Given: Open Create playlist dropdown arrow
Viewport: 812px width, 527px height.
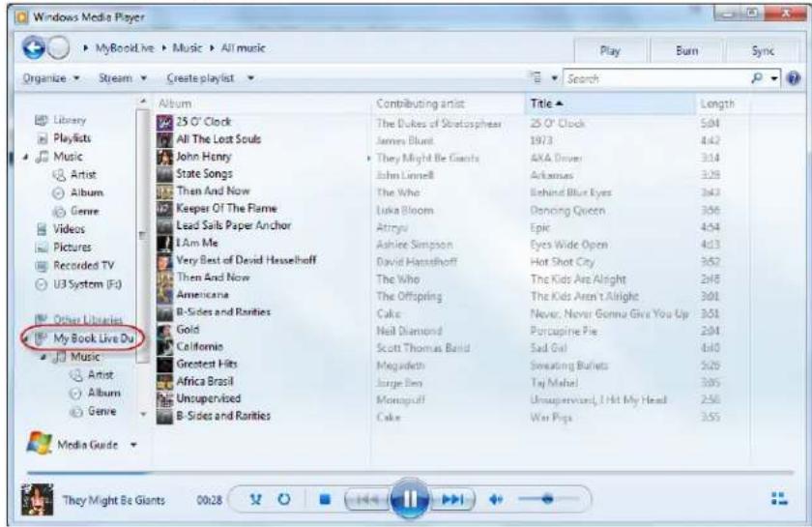Looking at the screenshot, I should point(250,78).
